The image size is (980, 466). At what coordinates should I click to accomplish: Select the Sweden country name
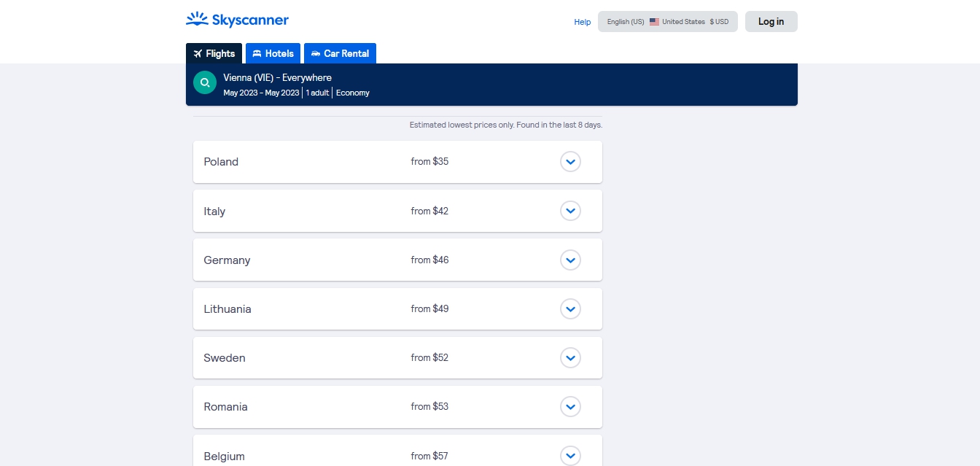225,357
